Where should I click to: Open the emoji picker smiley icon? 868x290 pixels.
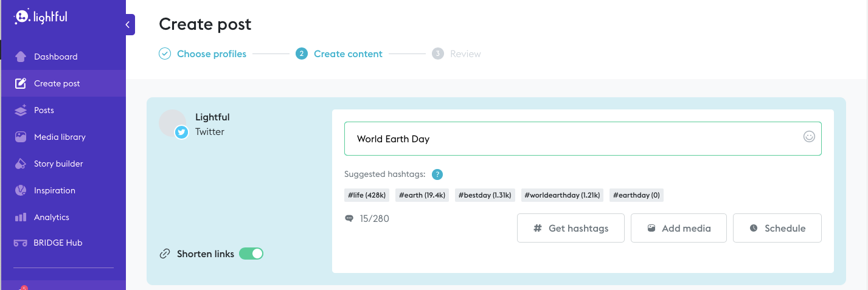[809, 137]
